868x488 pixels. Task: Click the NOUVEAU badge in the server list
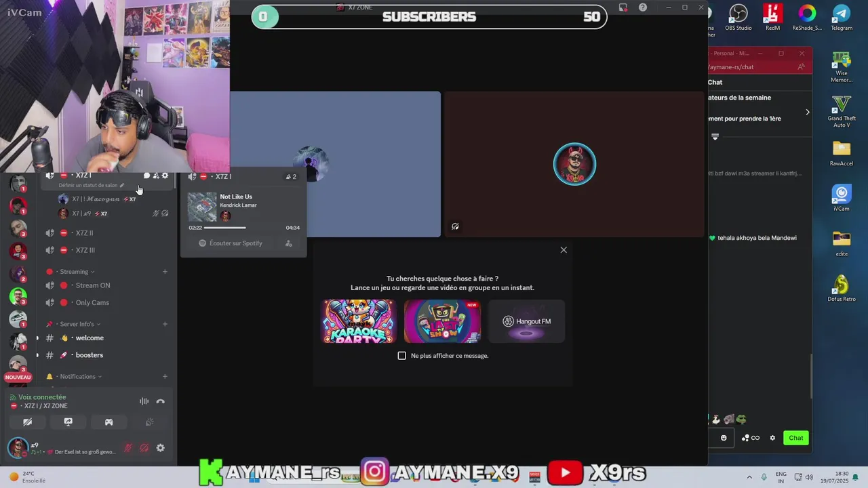(18, 378)
